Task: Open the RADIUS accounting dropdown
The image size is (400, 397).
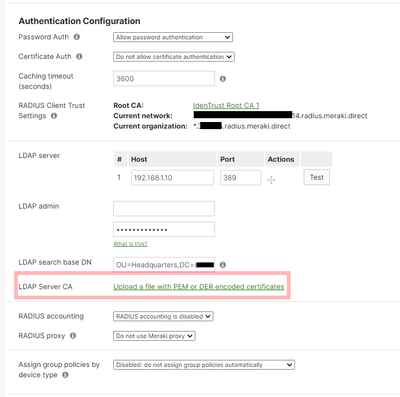Action: pos(163,316)
